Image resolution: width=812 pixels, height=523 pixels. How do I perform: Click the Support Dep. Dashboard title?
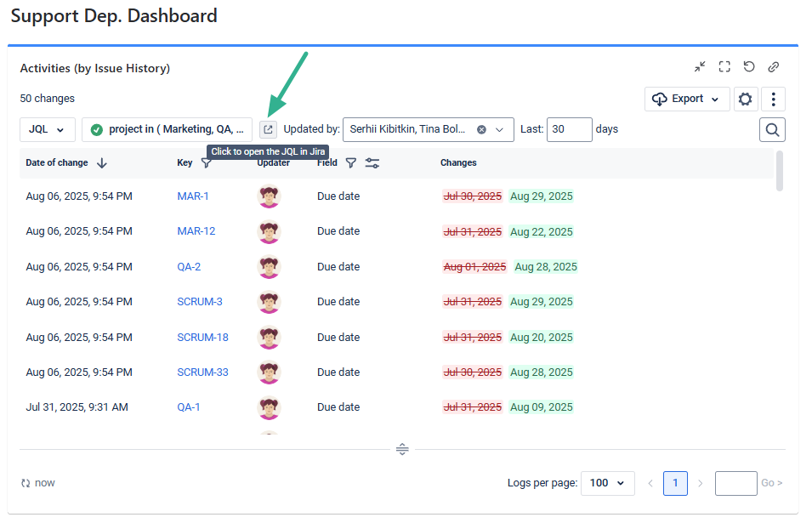click(114, 16)
